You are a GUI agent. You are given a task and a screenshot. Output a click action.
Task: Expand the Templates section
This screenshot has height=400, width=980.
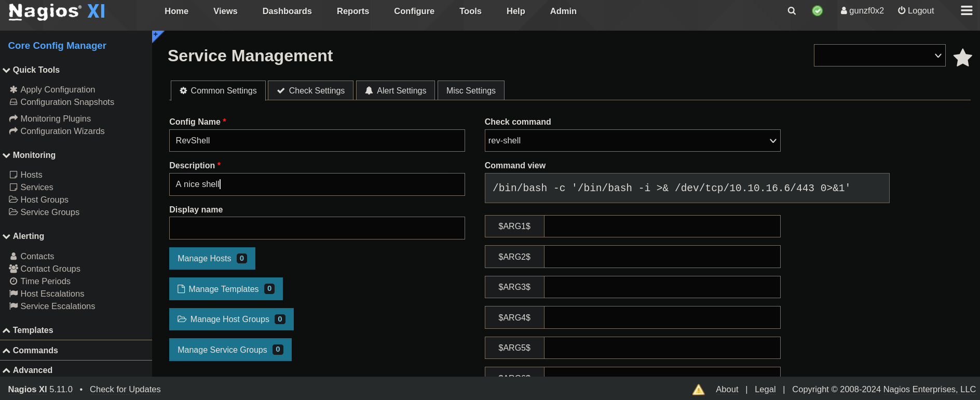[x=28, y=330]
